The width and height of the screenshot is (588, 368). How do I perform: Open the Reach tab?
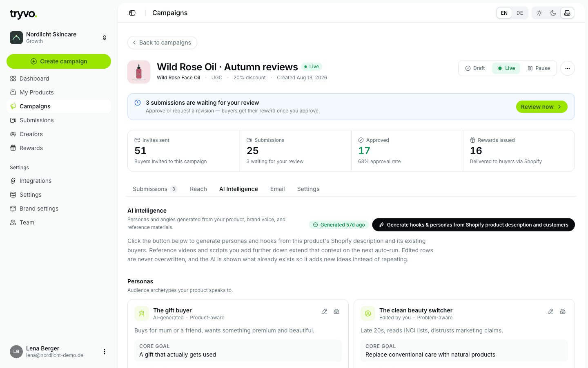pyautogui.click(x=198, y=189)
